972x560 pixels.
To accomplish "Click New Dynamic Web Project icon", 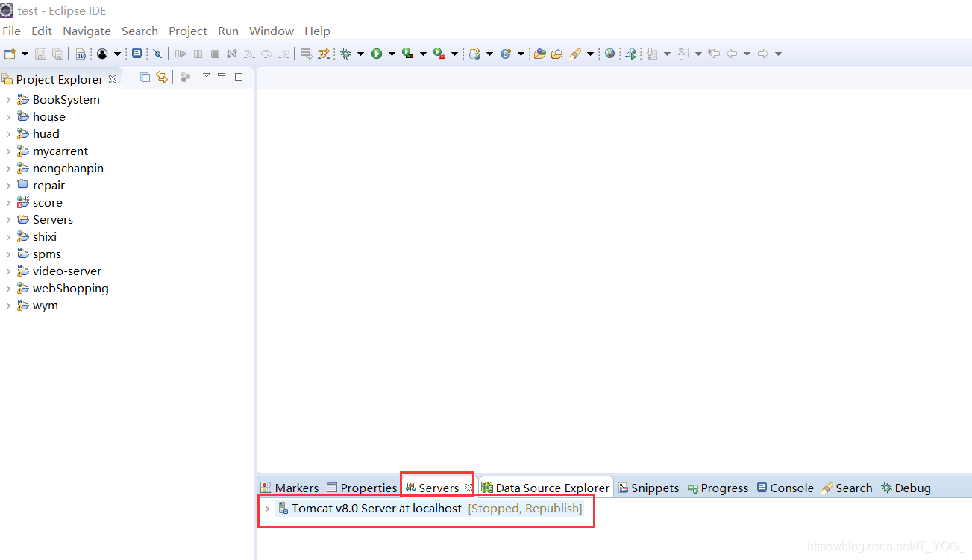I will (475, 54).
